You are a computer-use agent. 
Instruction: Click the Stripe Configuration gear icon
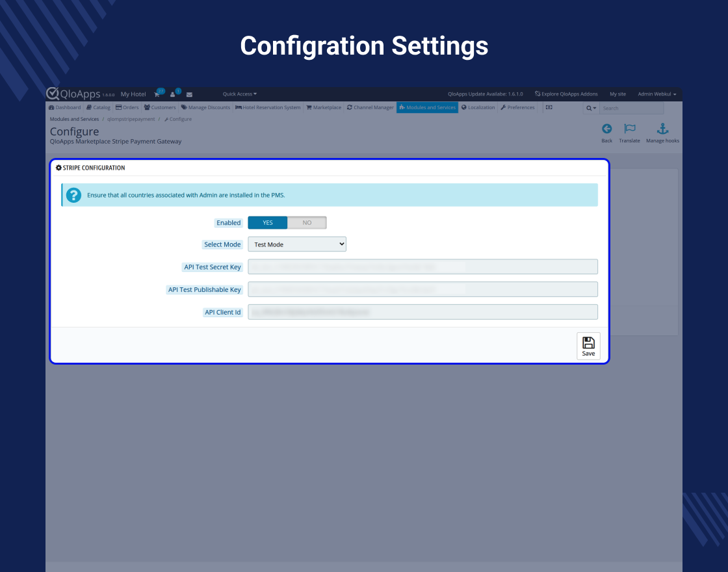pos(58,168)
